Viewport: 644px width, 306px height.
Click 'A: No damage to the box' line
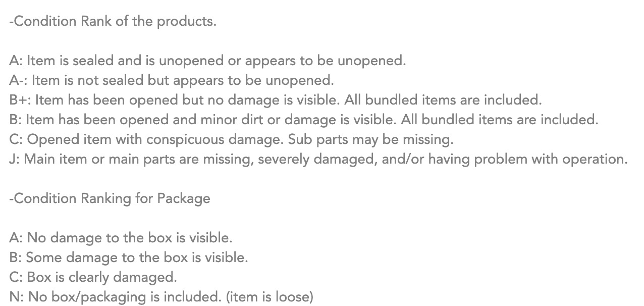coord(121,238)
